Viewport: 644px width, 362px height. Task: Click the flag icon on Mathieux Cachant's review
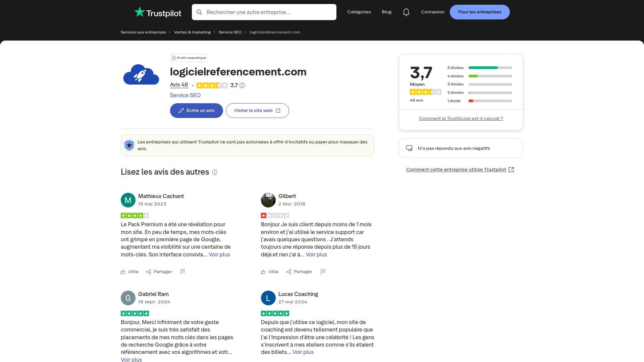tap(183, 272)
